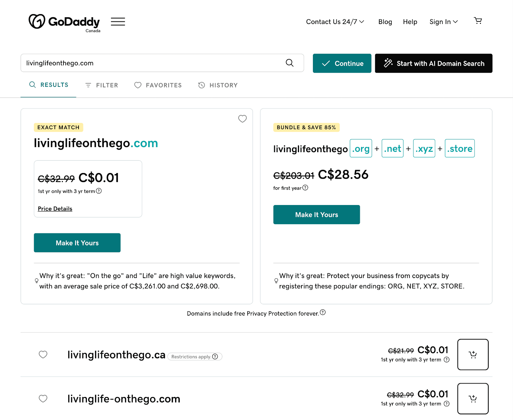Click the search magnifier in the search bar
The image size is (513, 420).
pyautogui.click(x=290, y=63)
